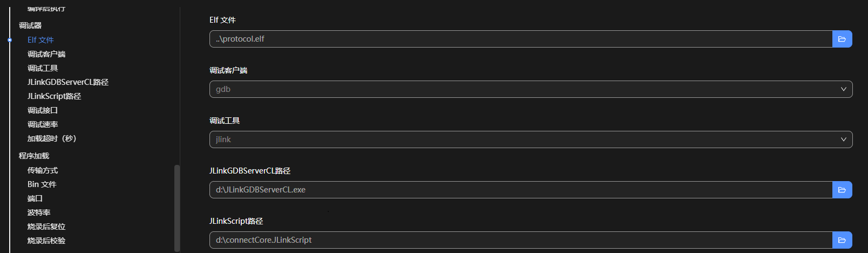Select 调试速率 in the sidebar

pos(43,124)
